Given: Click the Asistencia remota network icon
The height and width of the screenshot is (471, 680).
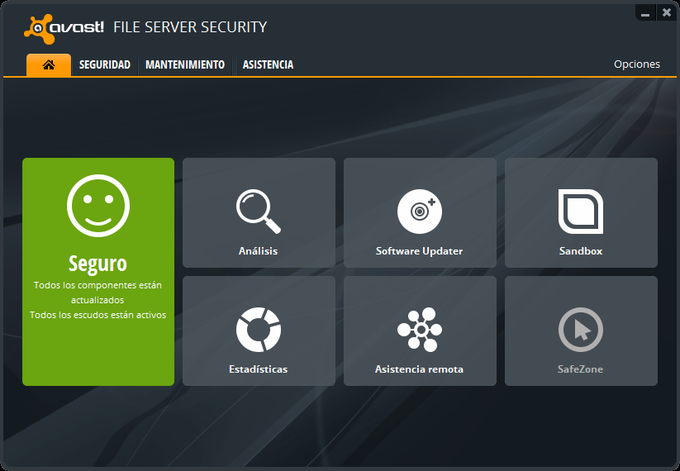Looking at the screenshot, I should (x=420, y=330).
